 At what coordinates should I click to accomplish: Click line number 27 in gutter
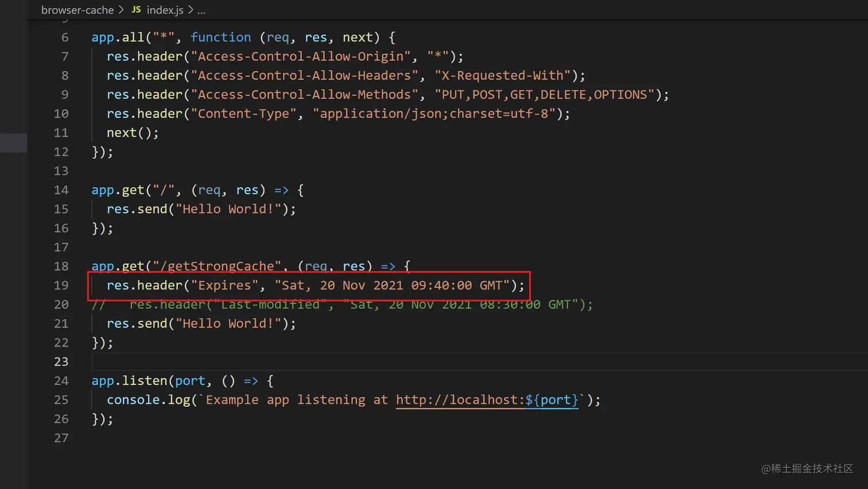tap(61, 438)
